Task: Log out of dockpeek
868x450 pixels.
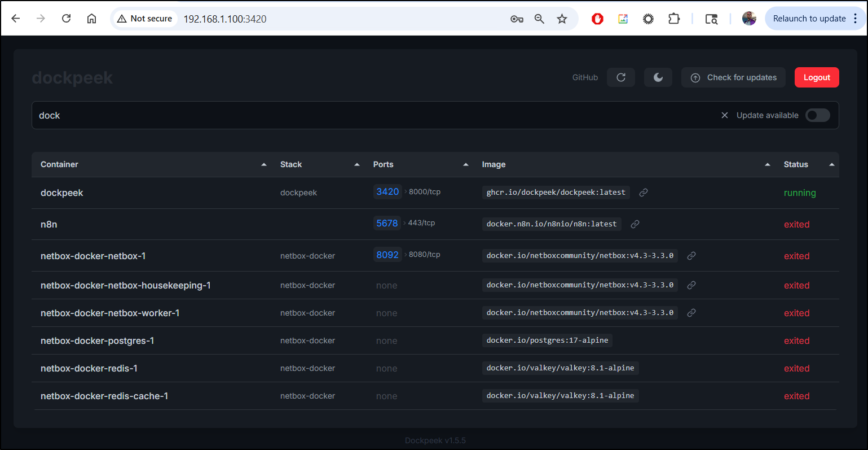Action: coord(817,77)
